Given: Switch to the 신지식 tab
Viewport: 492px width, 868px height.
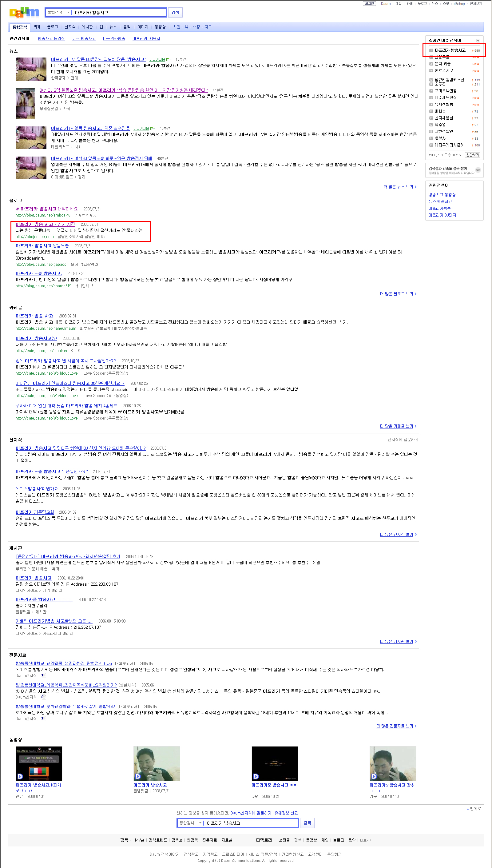Looking at the screenshot, I should point(70,27).
